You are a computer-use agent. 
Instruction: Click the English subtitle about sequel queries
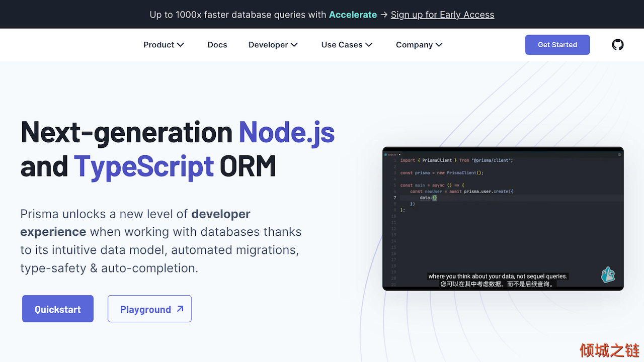pyautogui.click(x=498, y=276)
